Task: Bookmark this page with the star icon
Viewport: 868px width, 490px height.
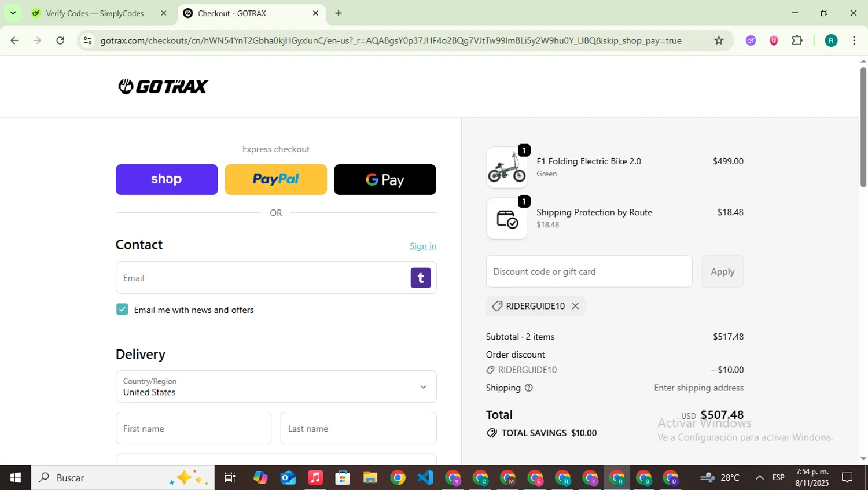Action: (x=719, y=40)
